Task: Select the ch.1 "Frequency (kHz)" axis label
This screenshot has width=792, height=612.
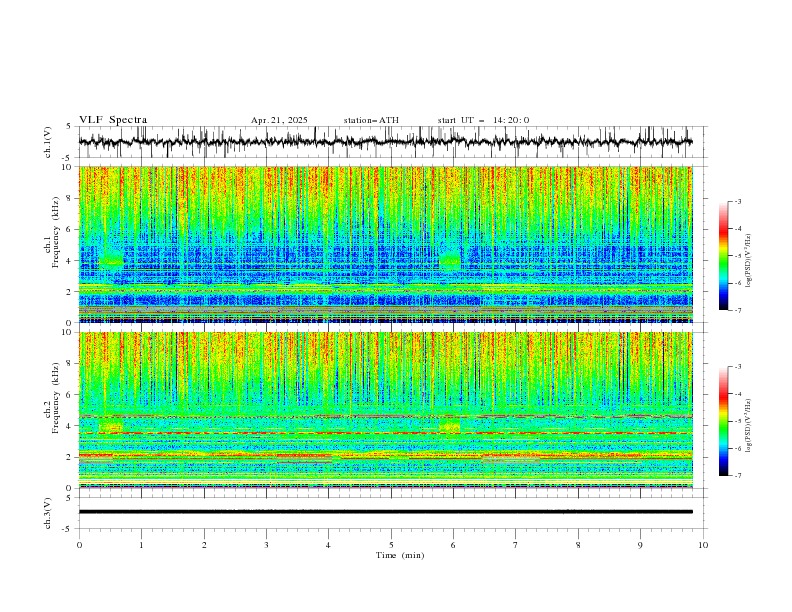Action: point(55,232)
